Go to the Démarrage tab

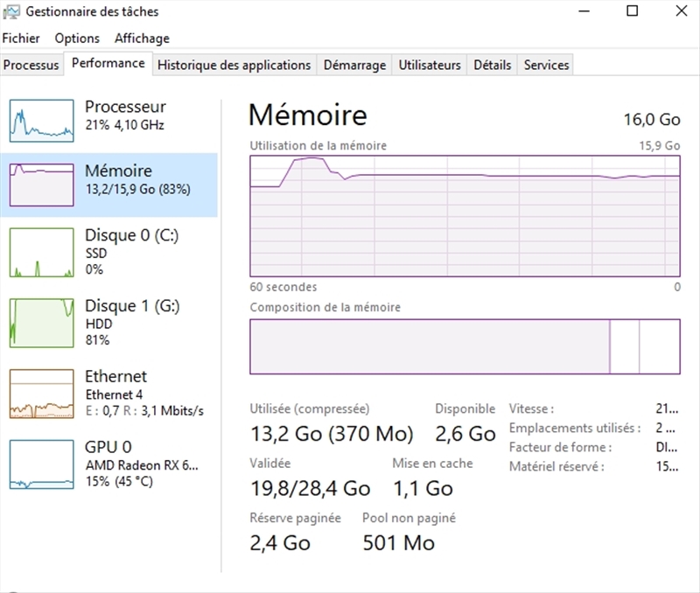pos(354,65)
